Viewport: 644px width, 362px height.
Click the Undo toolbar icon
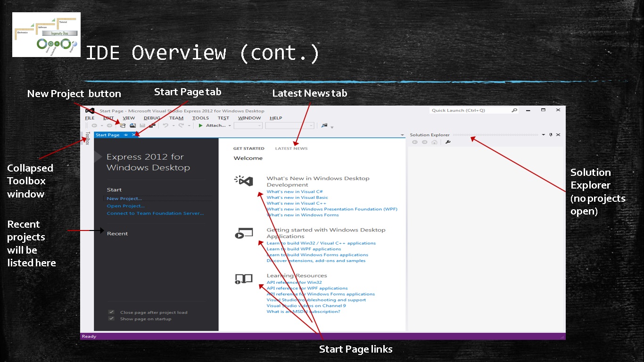(165, 125)
